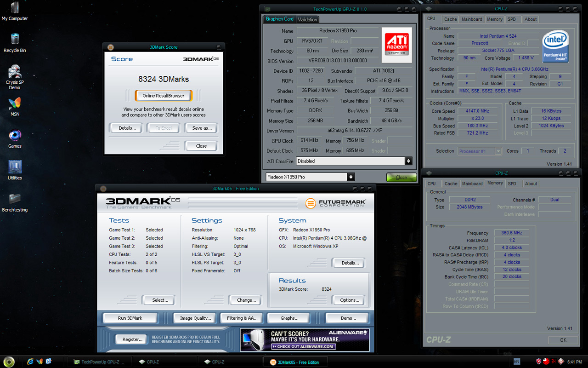Switch to 3DMark05 Free Edition taskbar item

click(x=295, y=362)
